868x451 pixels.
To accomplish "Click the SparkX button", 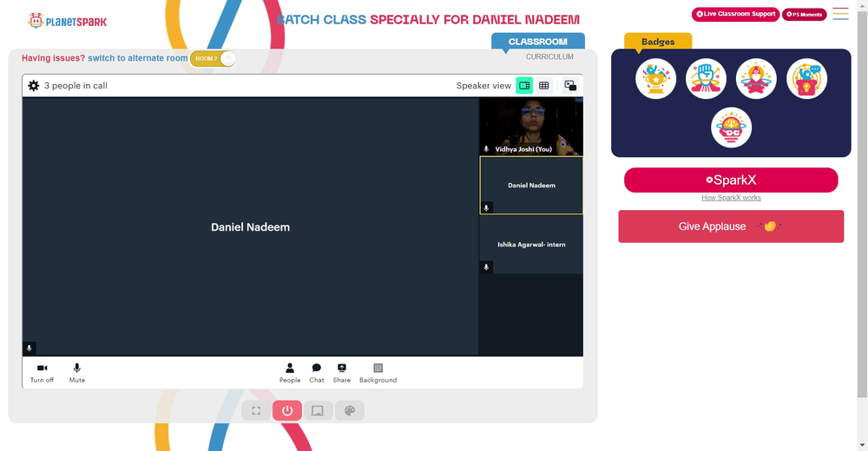I will point(731,180).
